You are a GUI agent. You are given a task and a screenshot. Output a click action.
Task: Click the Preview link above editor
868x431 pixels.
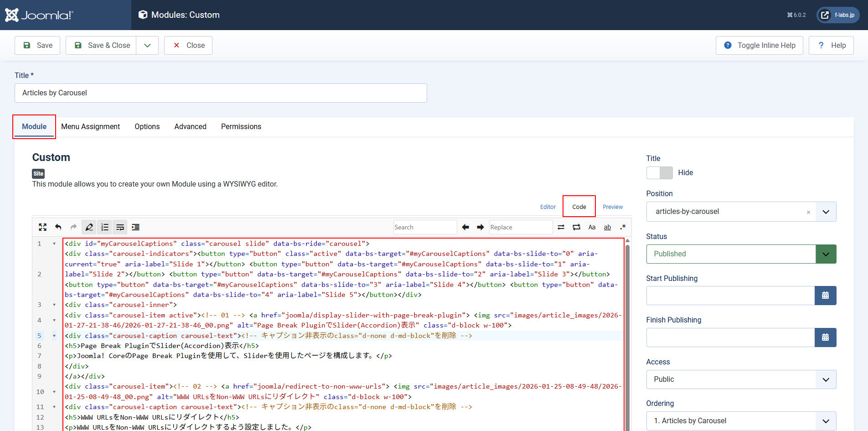tap(613, 207)
